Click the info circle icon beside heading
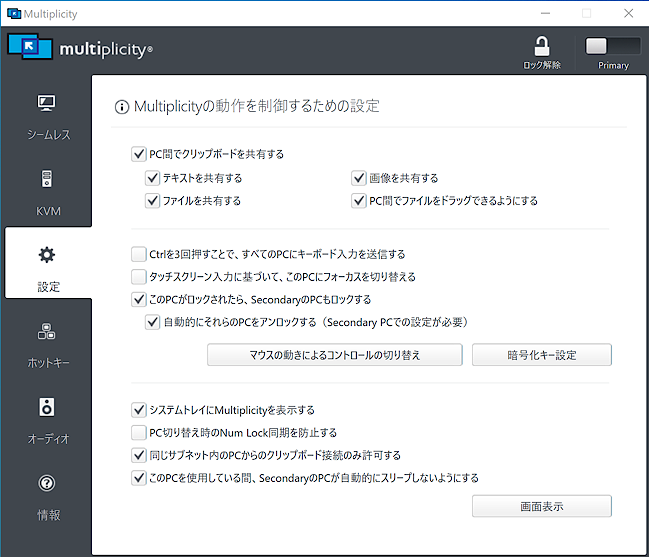 click(x=122, y=107)
